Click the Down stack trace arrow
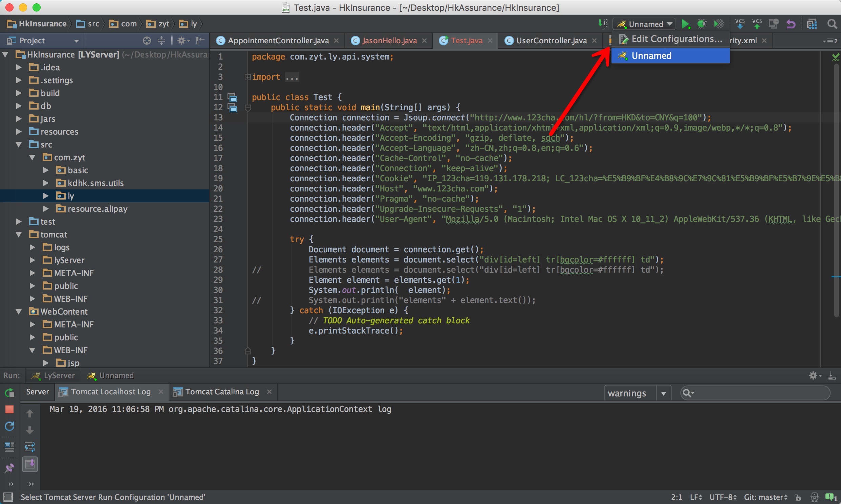Image resolution: width=841 pixels, height=504 pixels. pyautogui.click(x=30, y=430)
